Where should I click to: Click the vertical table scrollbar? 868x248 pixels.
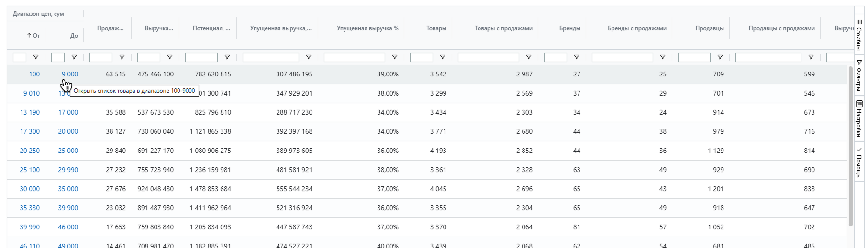pos(850,146)
